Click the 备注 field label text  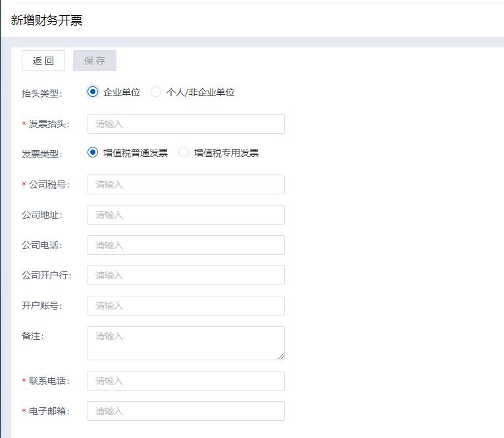(32, 336)
